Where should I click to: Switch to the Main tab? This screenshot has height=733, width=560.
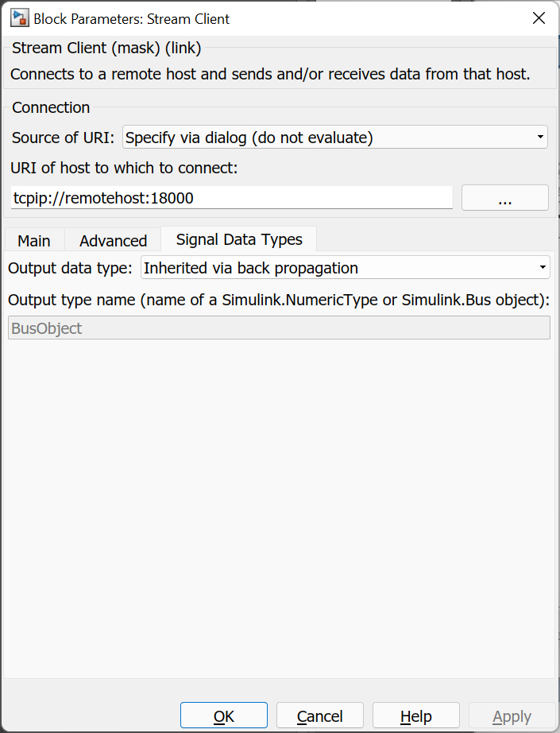click(33, 240)
